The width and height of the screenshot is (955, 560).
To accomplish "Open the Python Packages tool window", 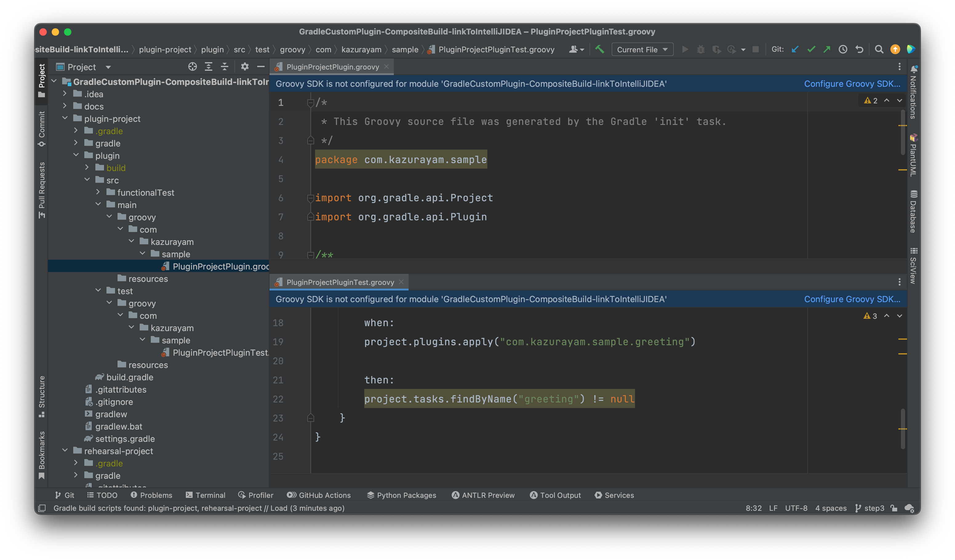I will (402, 495).
